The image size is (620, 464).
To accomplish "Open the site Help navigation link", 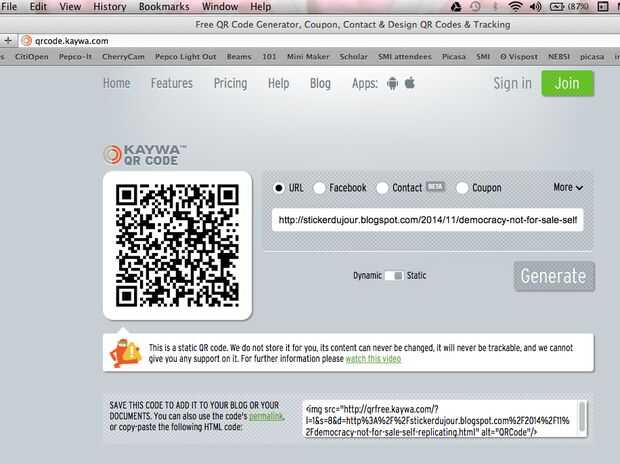I will [278, 83].
